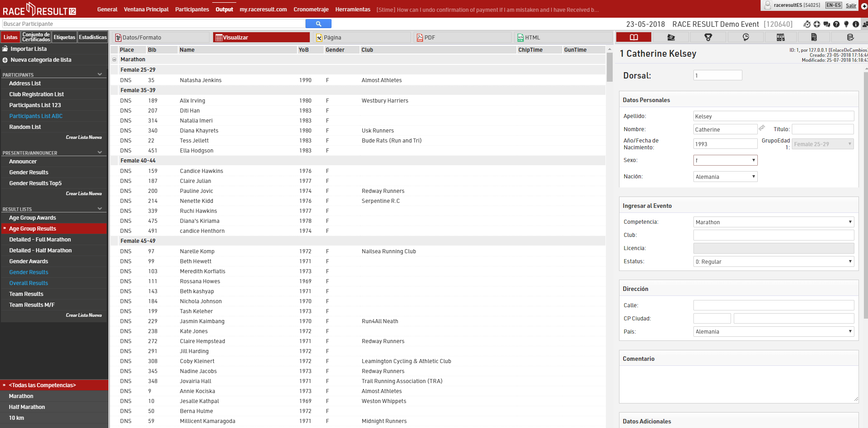
Task: Toggle the EN-ES language button
Action: click(834, 5)
